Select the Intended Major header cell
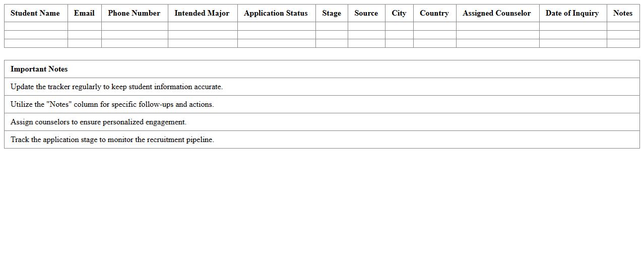Image resolution: width=644 pixels, height=277 pixels. [203, 13]
